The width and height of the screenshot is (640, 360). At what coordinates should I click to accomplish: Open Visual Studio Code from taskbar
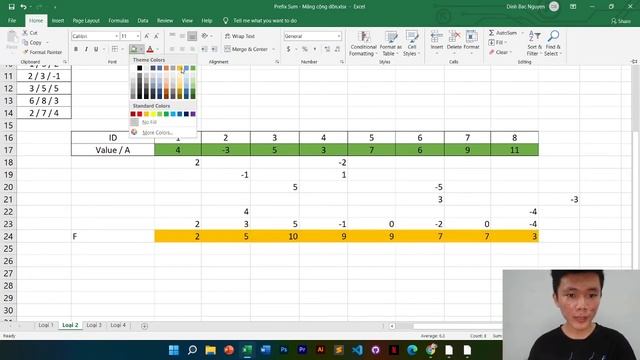point(357,350)
